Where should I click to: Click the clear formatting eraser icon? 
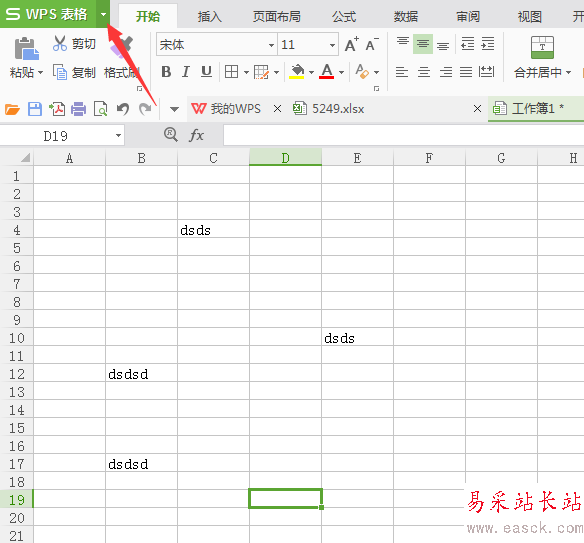point(362,71)
